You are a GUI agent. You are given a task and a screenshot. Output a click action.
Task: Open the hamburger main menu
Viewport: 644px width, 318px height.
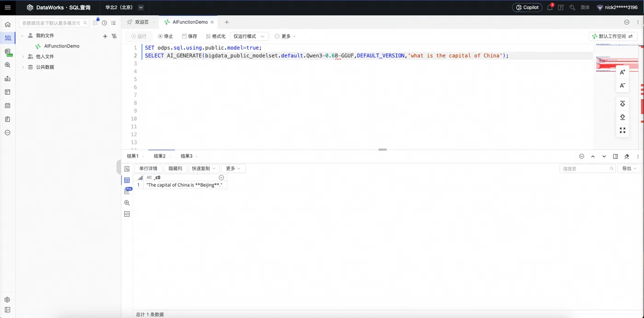(x=7, y=7)
